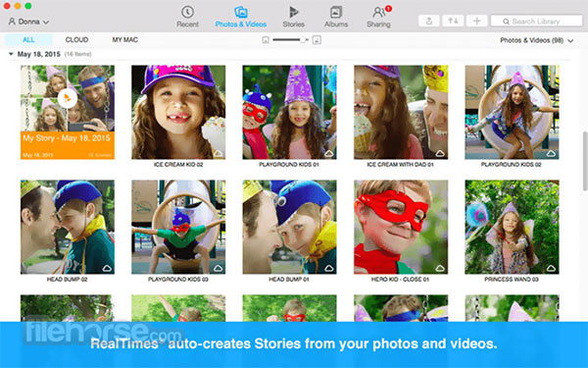Open the Stories section icon
Viewport: 588px width, 368px height.
(293, 12)
